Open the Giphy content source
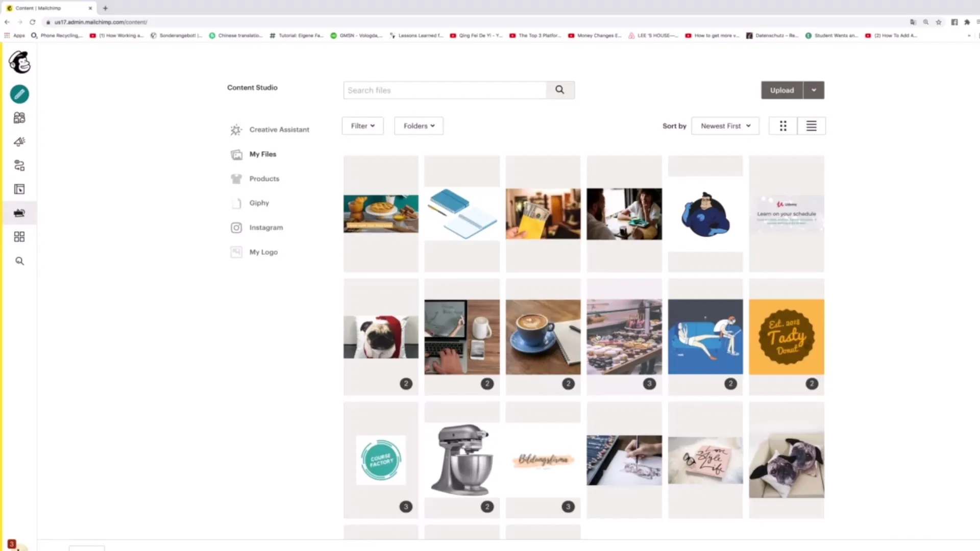The image size is (980, 551). 259,203
